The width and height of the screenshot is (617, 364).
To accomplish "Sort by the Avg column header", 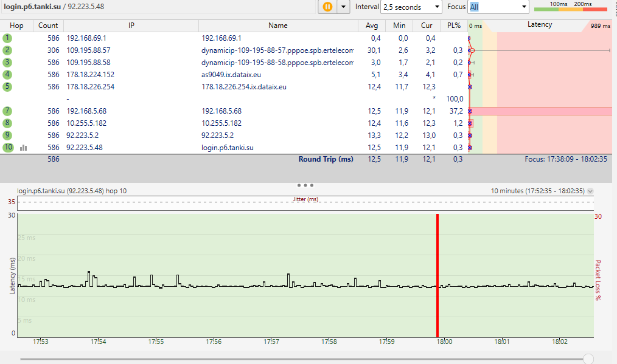I will (372, 26).
